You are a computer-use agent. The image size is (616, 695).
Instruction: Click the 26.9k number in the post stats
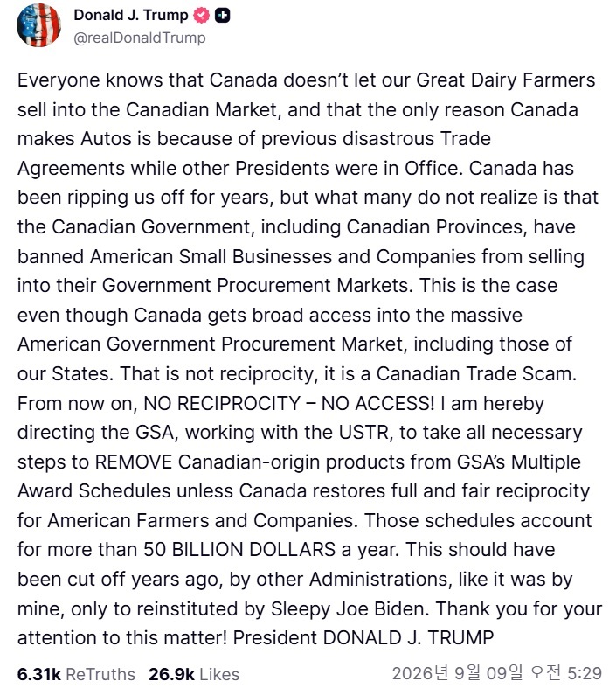point(171,674)
